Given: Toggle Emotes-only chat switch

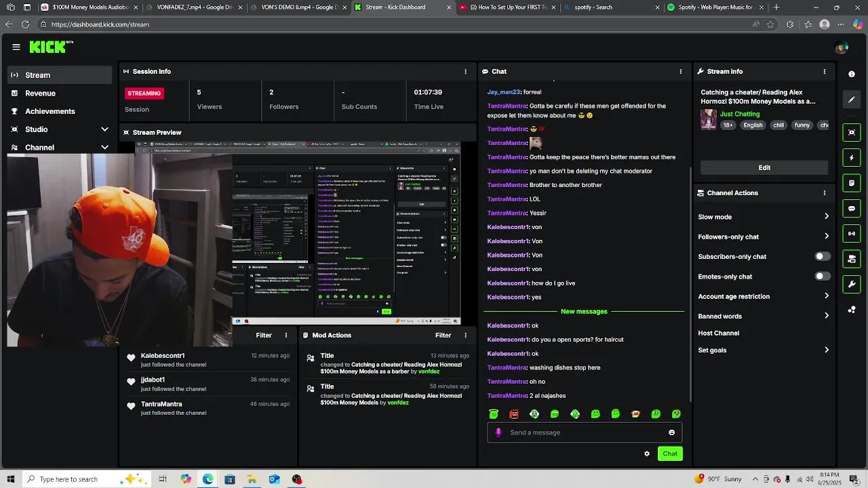Looking at the screenshot, I should pos(822,277).
